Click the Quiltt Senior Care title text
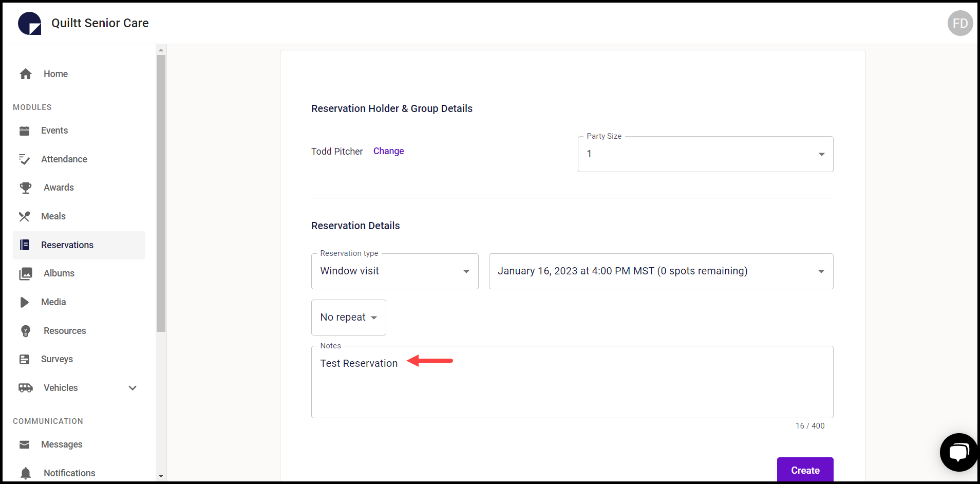Screen dimensions: 980x484 pos(100,23)
